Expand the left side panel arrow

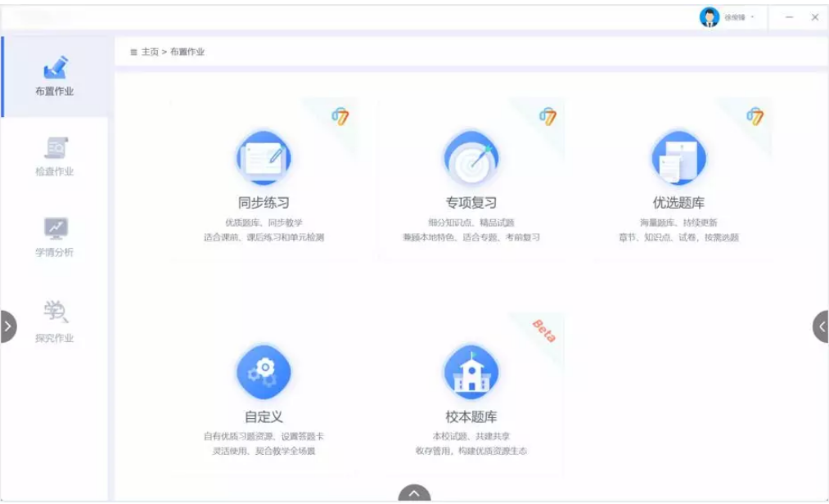(x=7, y=326)
